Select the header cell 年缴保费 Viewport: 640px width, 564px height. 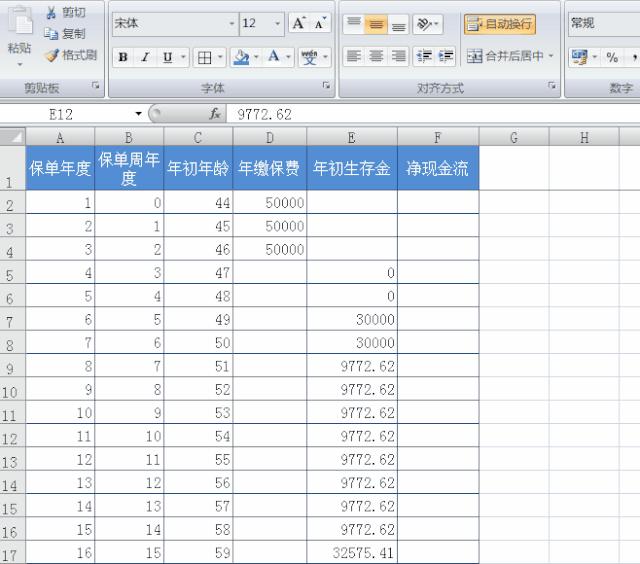[270, 168]
